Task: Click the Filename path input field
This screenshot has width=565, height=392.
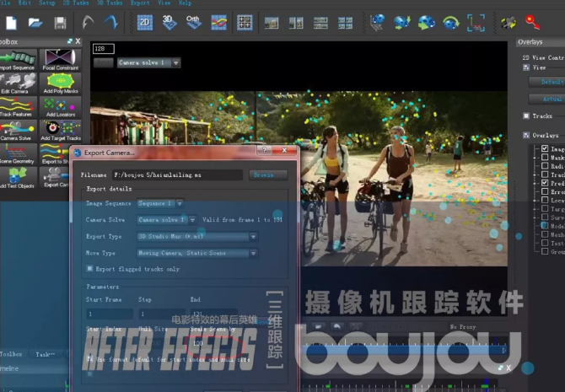Action: [x=177, y=175]
